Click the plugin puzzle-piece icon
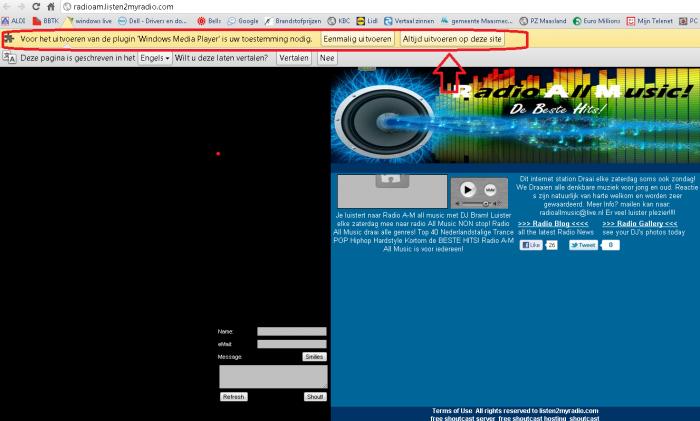This screenshot has height=421, width=700. pyautogui.click(x=9, y=39)
